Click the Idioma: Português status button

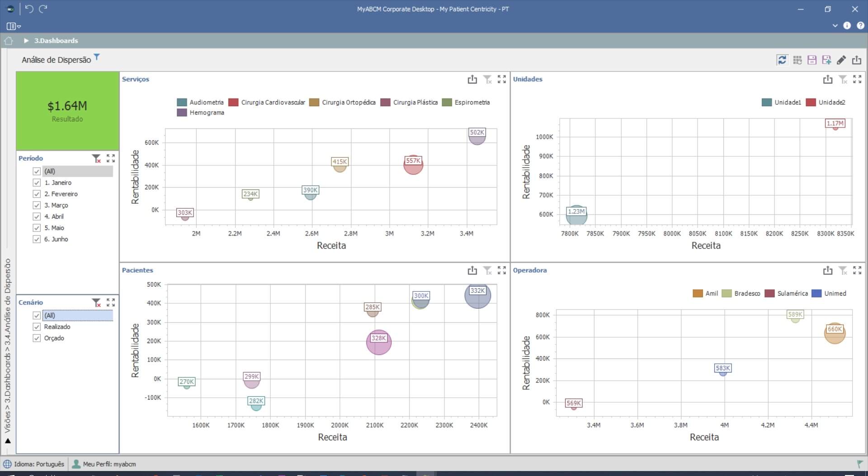pyautogui.click(x=34, y=464)
